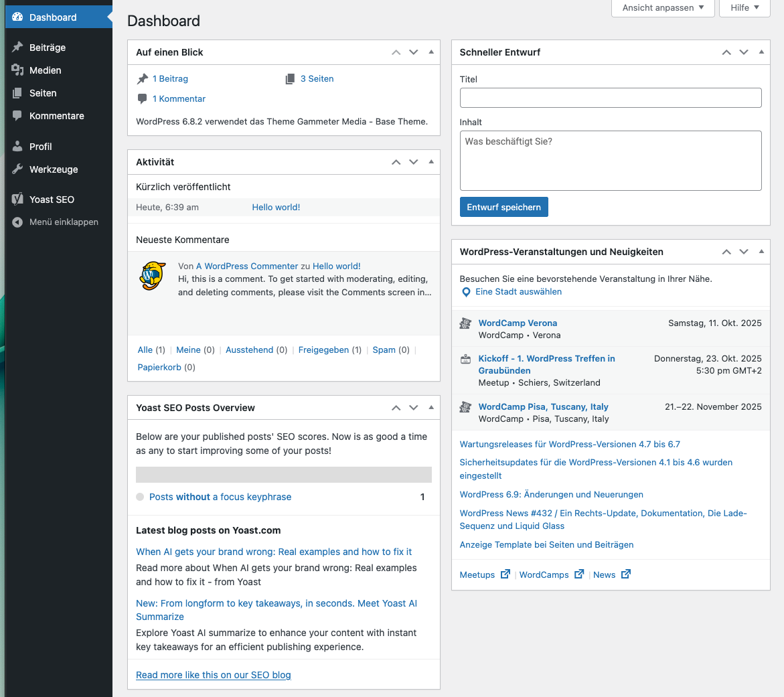Expand the Hilfe dropdown tab

[x=744, y=8]
